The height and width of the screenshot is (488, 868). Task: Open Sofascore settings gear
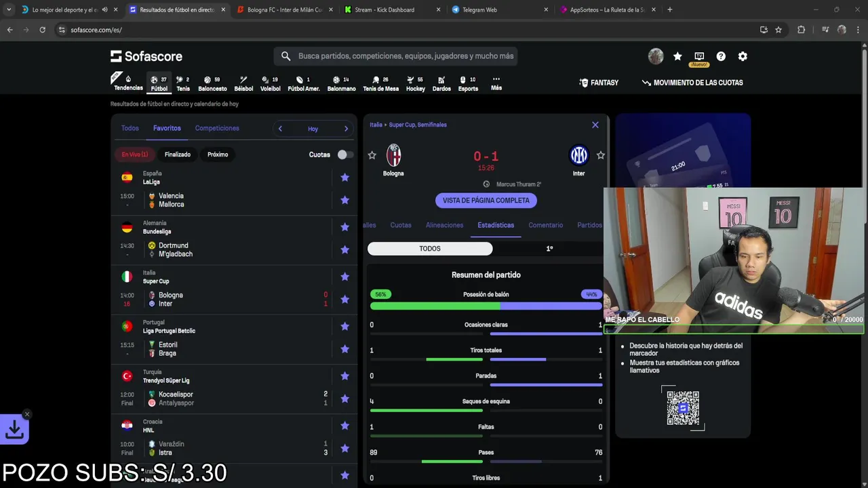pyautogui.click(x=743, y=56)
